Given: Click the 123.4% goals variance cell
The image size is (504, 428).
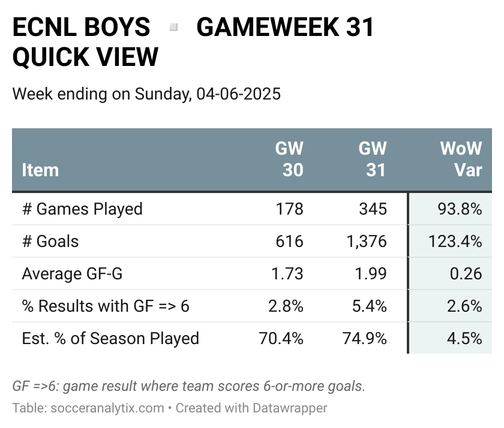Looking at the screenshot, I should point(455,241).
